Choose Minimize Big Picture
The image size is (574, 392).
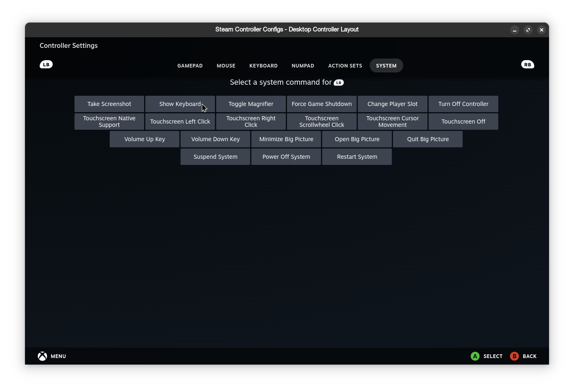tap(286, 139)
